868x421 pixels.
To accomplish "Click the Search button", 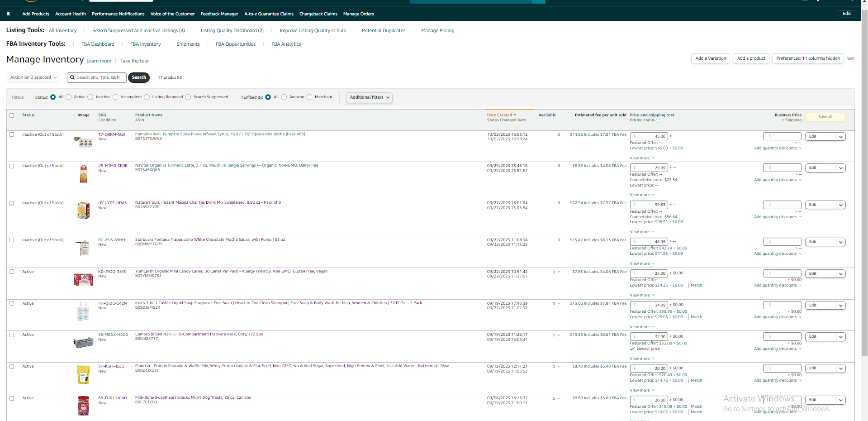I will point(139,77).
